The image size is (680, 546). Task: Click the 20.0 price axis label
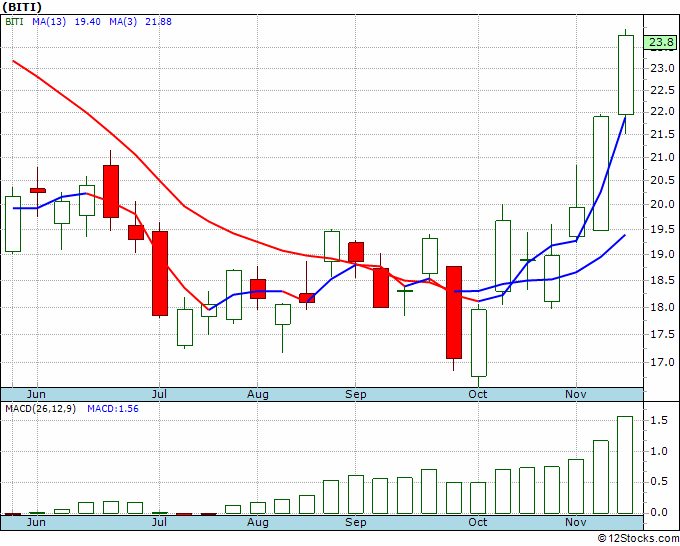pyautogui.click(x=662, y=204)
